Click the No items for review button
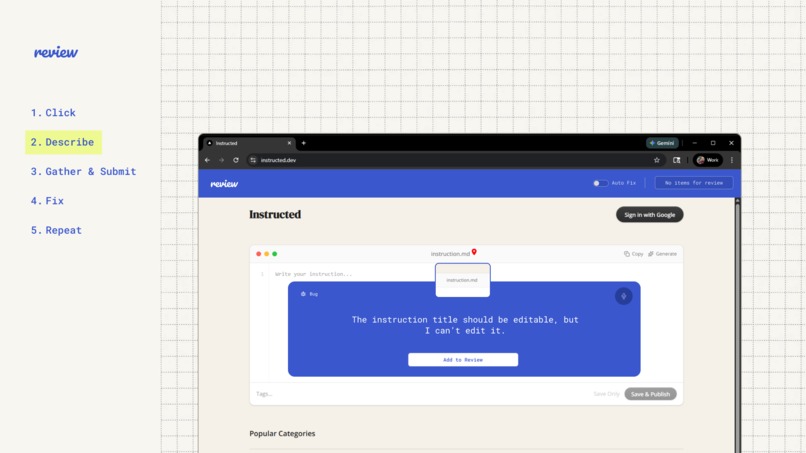 click(693, 183)
